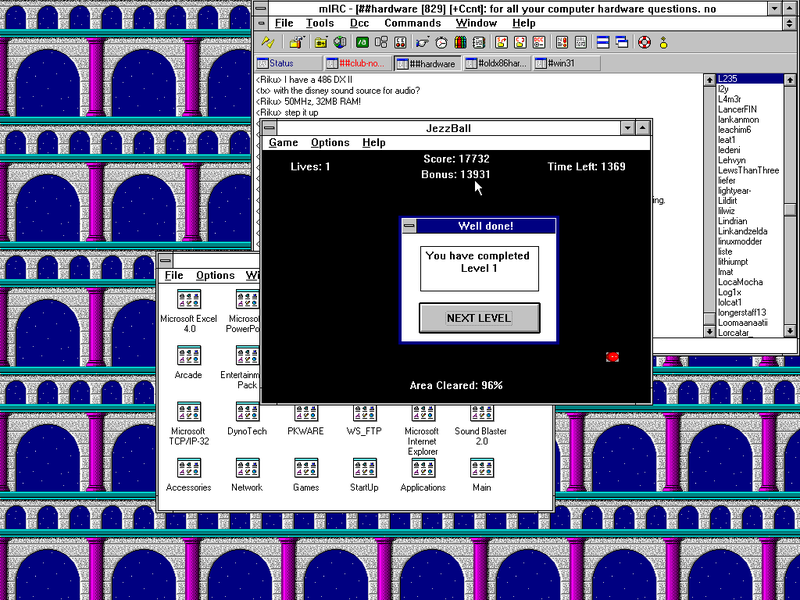This screenshot has width=800, height=600.
Task: Open the URL List toolbar icon
Action: coord(581,43)
